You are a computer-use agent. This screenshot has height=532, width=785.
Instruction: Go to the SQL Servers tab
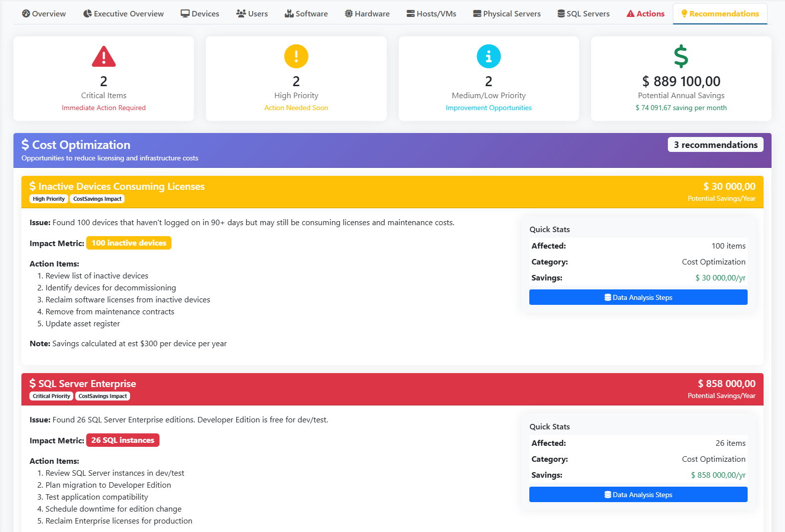coord(584,14)
